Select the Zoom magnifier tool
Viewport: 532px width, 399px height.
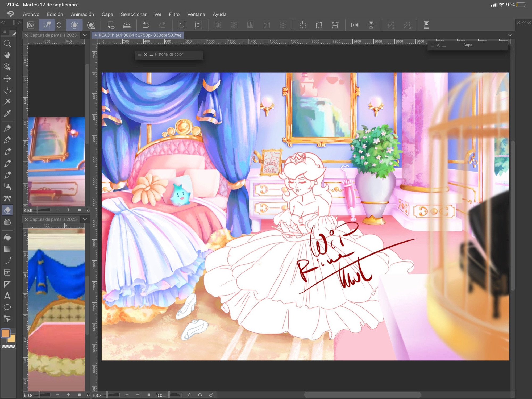(7, 43)
